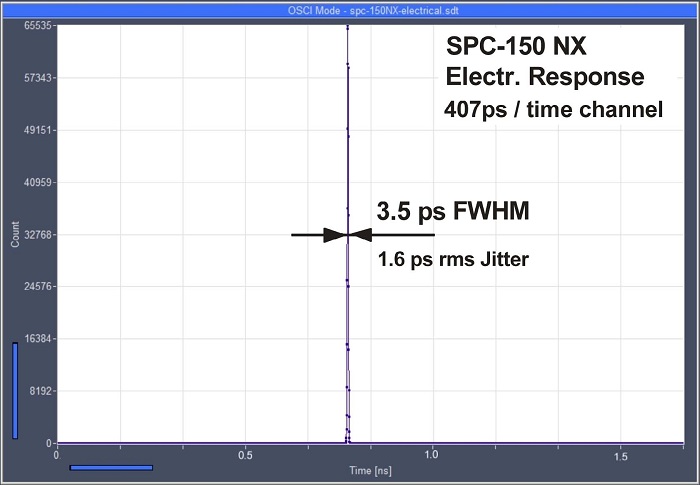Click the top data point of the response peak

pyautogui.click(x=347, y=28)
